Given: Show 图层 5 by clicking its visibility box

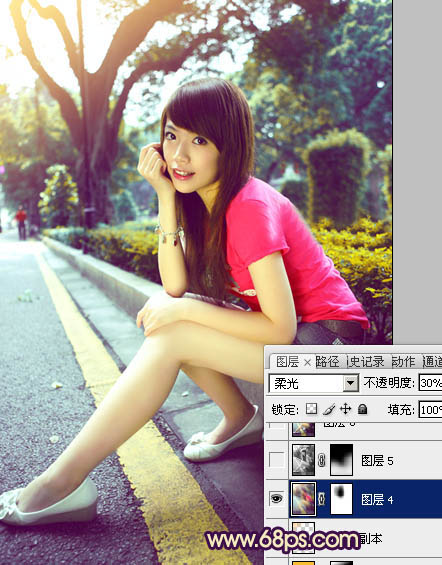Looking at the screenshot, I should [277, 460].
